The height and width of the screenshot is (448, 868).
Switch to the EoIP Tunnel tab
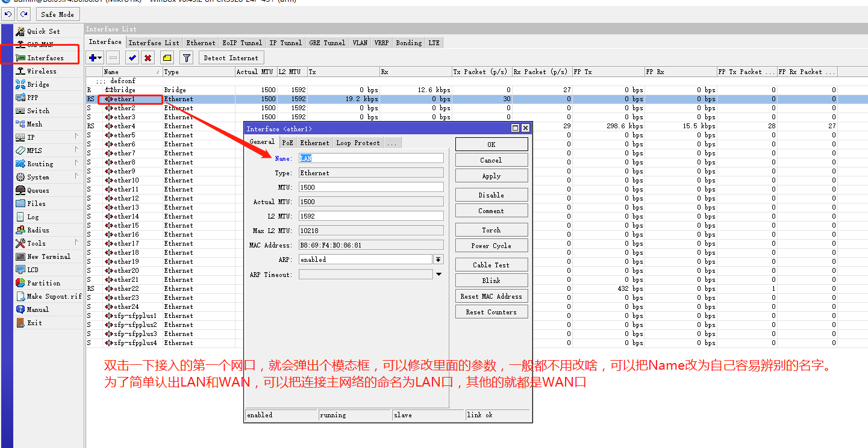click(242, 43)
